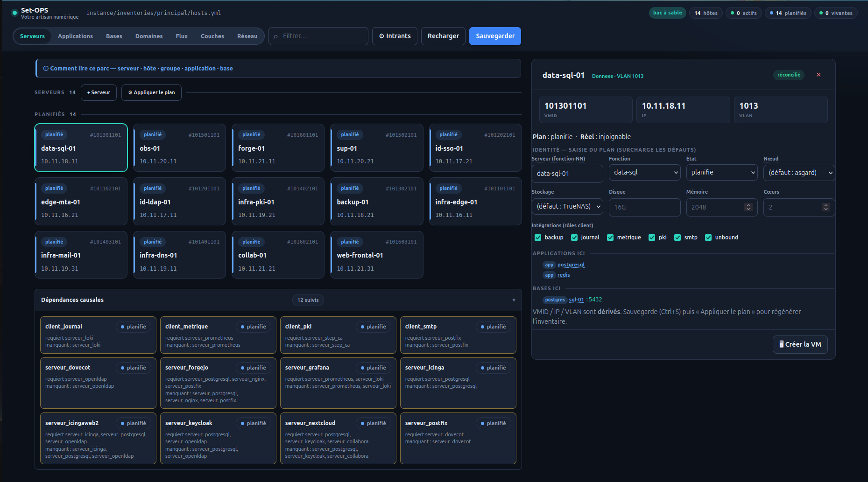
Task: Click the client_journal dependency card
Action: pos(98,335)
